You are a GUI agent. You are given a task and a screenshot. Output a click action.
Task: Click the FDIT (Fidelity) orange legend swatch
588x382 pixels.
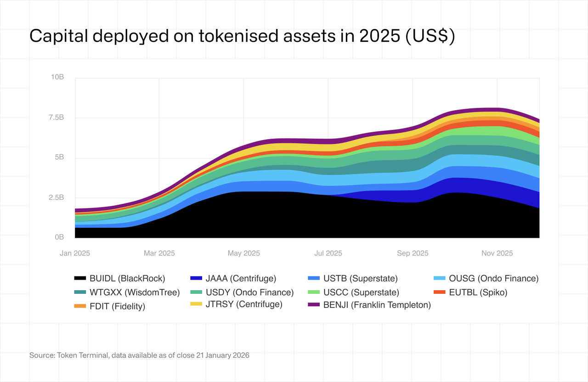coord(80,306)
